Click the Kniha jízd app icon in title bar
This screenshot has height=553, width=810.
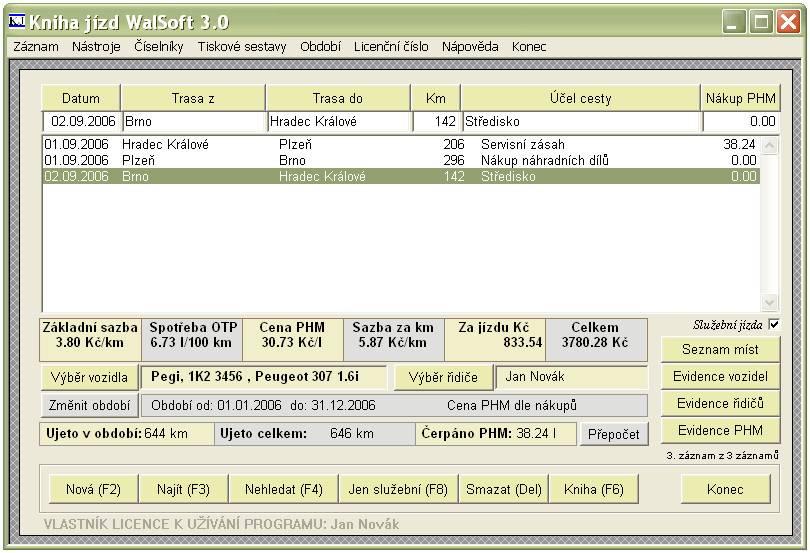pyautogui.click(x=17, y=21)
